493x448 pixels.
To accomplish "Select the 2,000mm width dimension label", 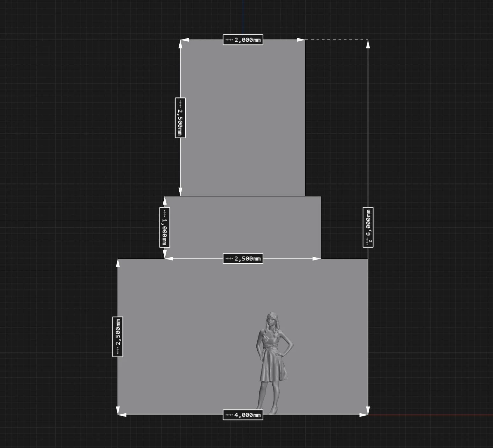I will [x=243, y=40].
